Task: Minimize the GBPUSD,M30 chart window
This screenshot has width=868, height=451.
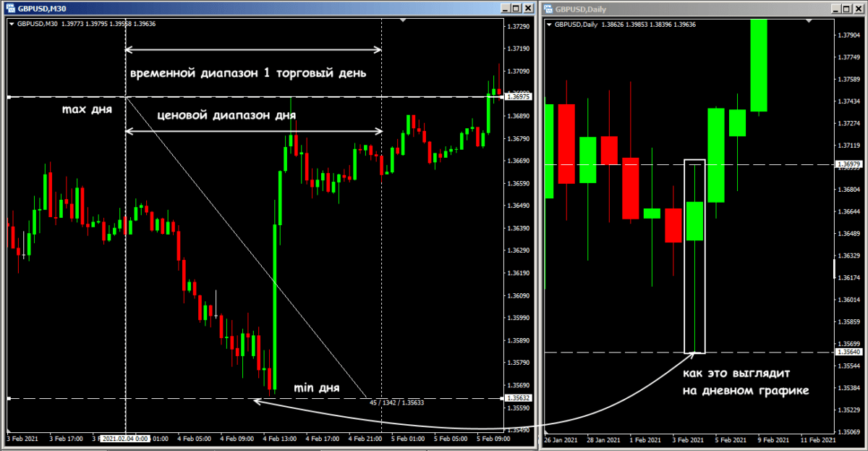Action: click(504, 9)
